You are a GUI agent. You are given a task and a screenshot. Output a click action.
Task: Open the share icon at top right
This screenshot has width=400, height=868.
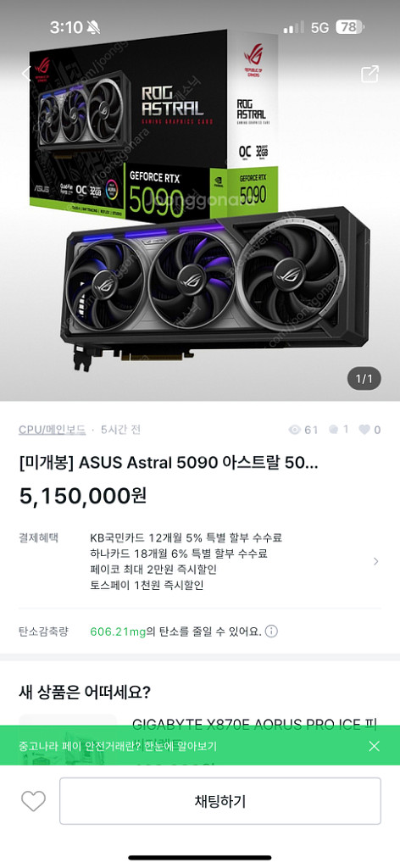click(369, 75)
